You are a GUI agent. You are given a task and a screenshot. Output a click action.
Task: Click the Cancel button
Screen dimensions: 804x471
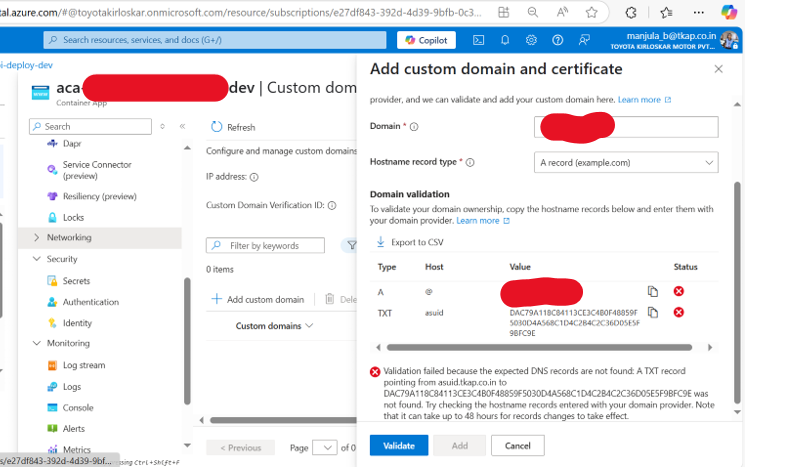click(517, 445)
